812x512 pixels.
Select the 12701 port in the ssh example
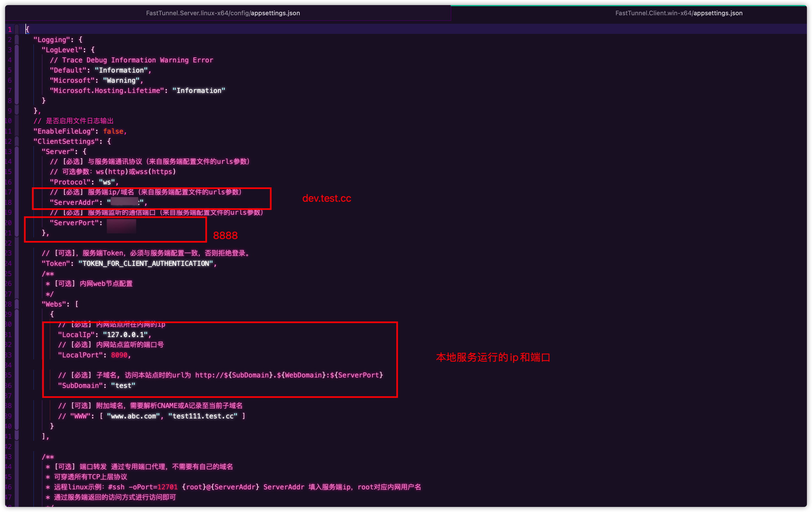point(168,487)
